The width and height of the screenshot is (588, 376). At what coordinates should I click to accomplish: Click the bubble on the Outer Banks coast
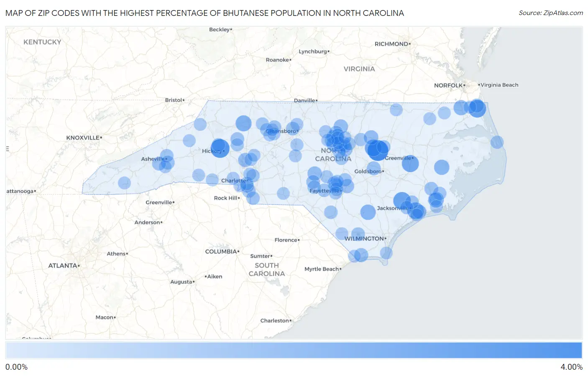pos(497,142)
